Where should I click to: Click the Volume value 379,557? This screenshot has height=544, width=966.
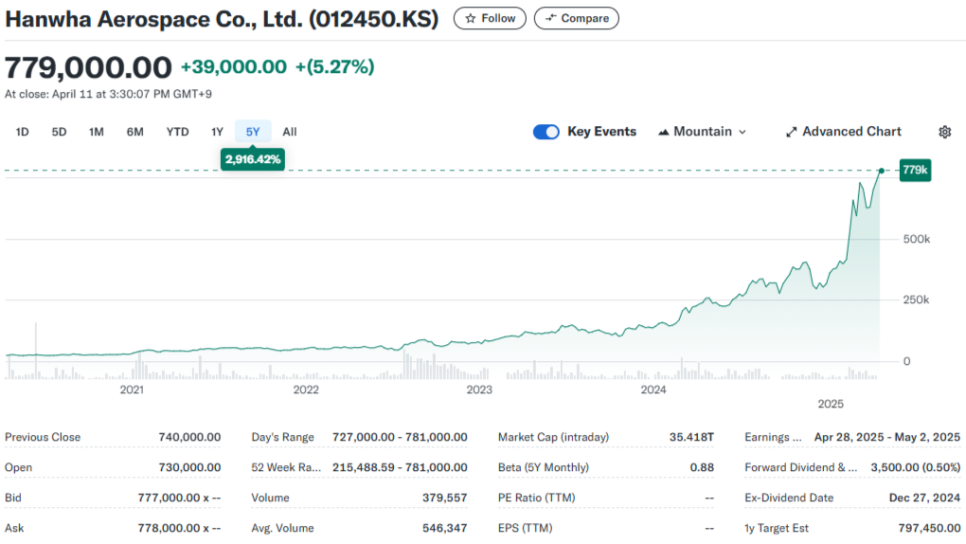[x=445, y=498]
